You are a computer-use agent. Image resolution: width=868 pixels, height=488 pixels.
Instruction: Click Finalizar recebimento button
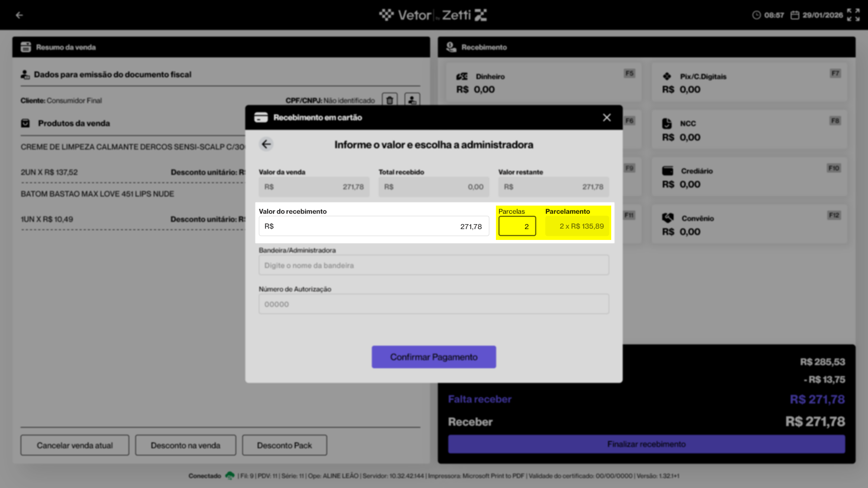point(646,444)
